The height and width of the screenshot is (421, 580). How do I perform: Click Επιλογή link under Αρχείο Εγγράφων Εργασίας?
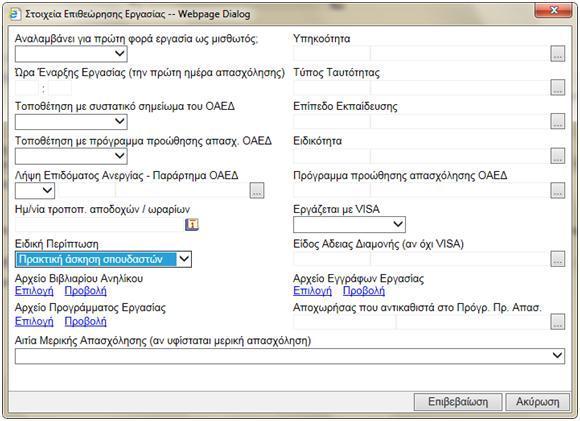(x=312, y=291)
